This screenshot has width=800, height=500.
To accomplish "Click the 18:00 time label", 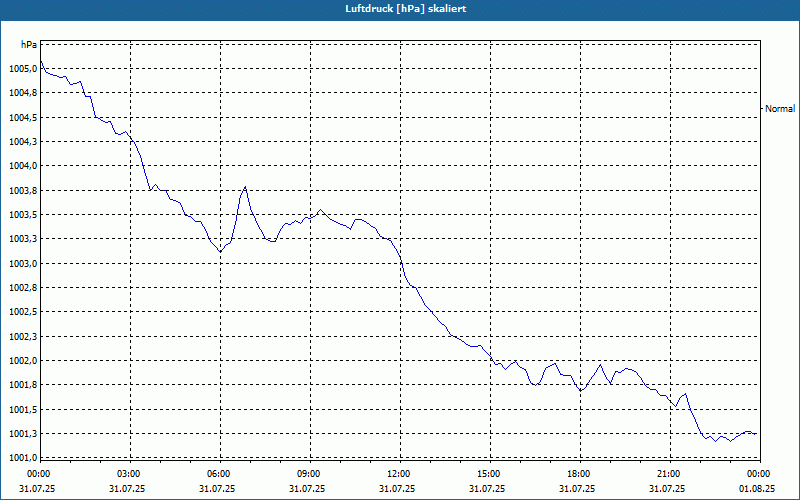I will [x=579, y=474].
